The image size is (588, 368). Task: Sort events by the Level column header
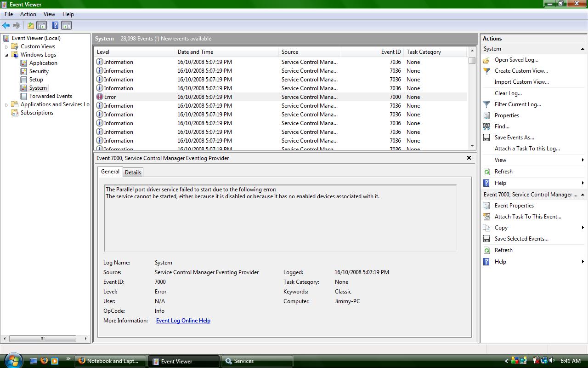[x=135, y=52]
